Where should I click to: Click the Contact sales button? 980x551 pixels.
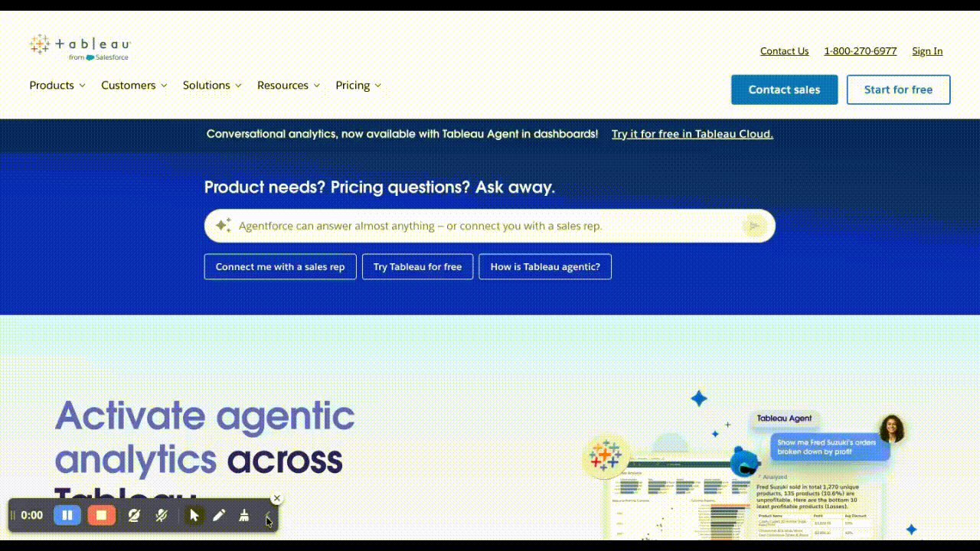[784, 90]
